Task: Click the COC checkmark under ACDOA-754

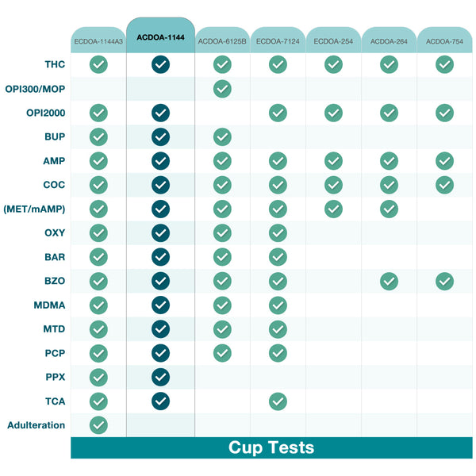Action: [x=444, y=185]
